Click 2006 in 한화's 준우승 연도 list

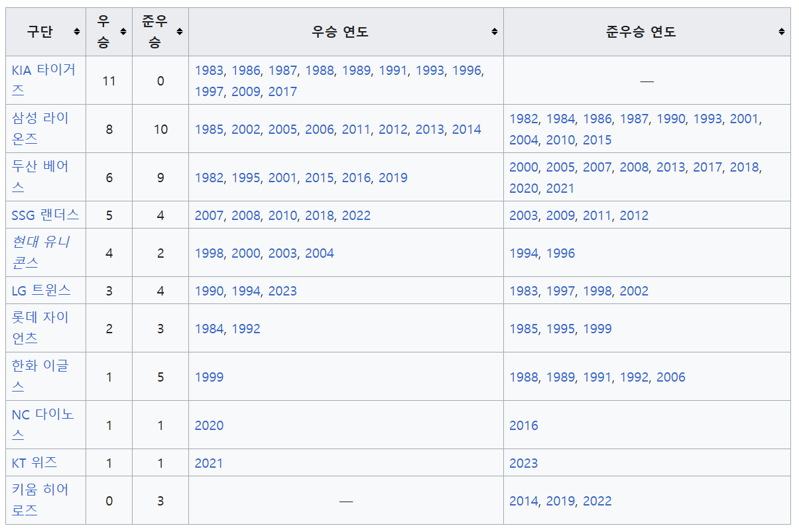tap(671, 377)
